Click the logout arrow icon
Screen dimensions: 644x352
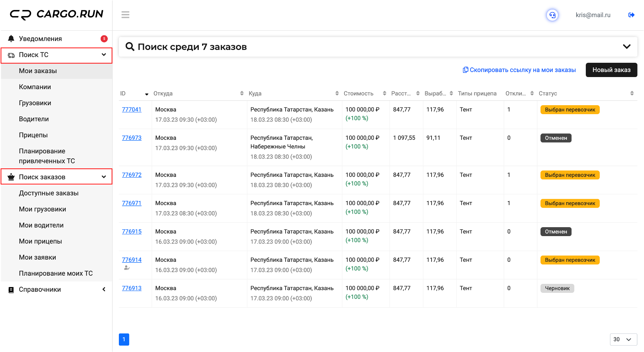[631, 15]
